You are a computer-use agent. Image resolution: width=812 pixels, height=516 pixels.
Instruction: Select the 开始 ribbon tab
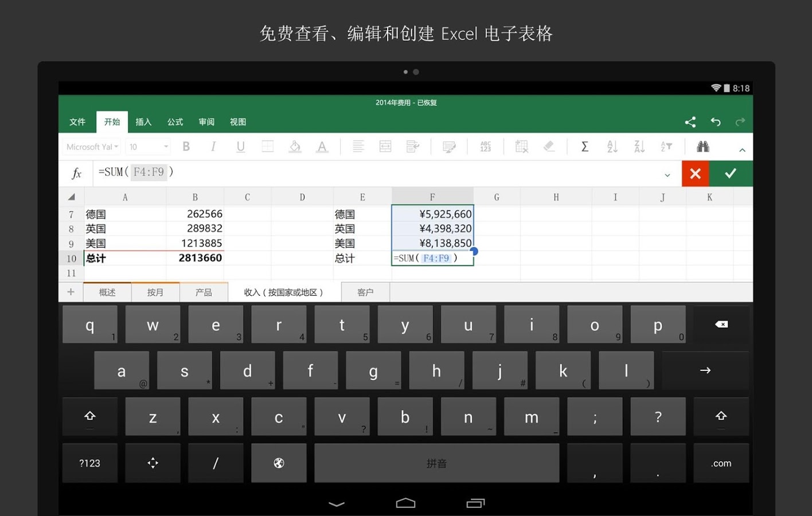[112, 122]
